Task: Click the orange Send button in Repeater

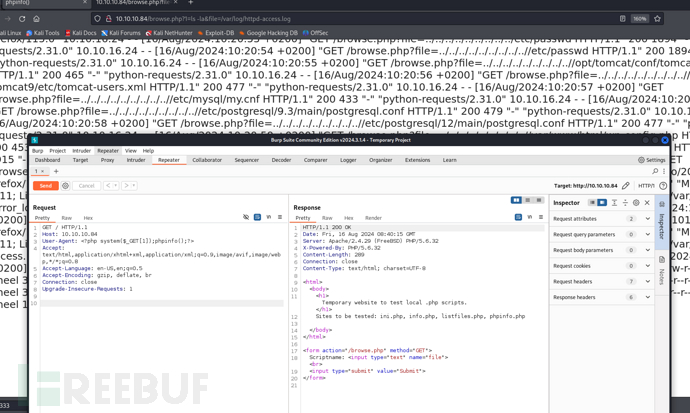Action: pos(46,186)
